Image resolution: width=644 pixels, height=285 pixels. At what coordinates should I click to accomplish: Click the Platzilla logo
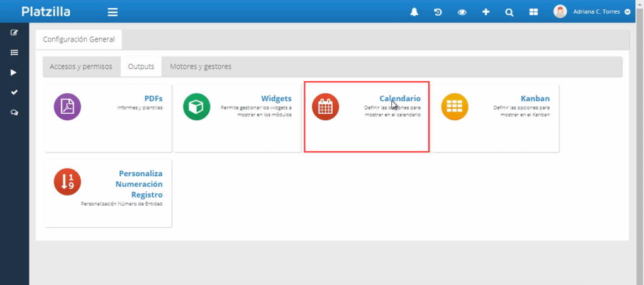(46, 11)
